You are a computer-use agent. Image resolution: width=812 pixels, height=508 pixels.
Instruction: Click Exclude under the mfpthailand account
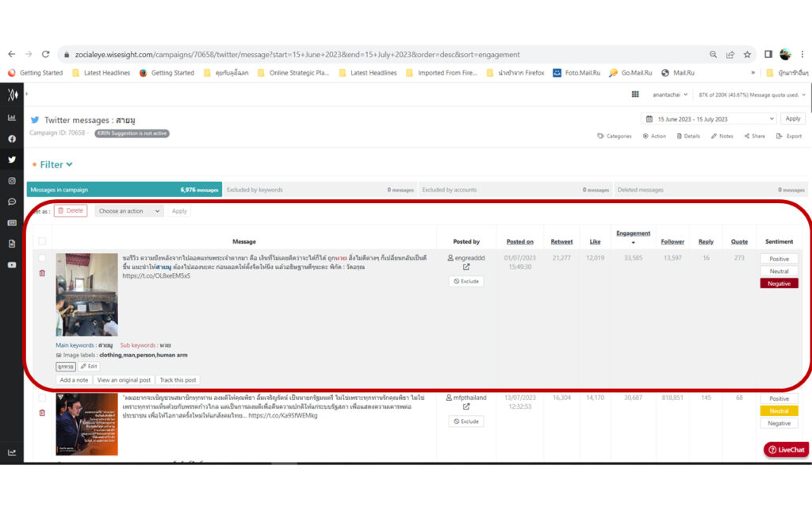466,421
